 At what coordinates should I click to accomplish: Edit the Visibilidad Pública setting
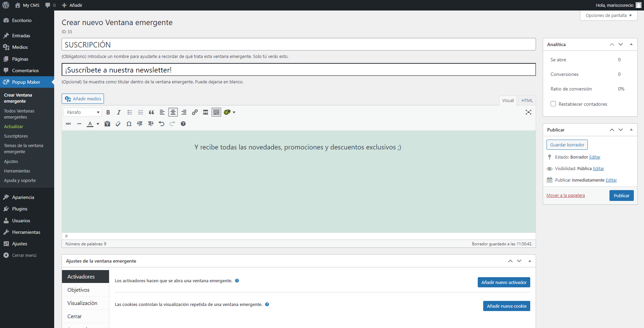click(x=598, y=168)
